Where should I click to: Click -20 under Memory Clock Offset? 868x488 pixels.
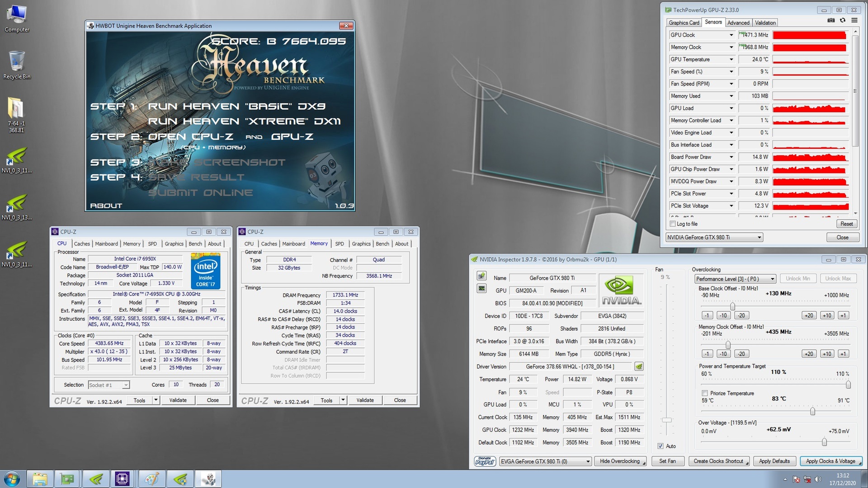[741, 354]
